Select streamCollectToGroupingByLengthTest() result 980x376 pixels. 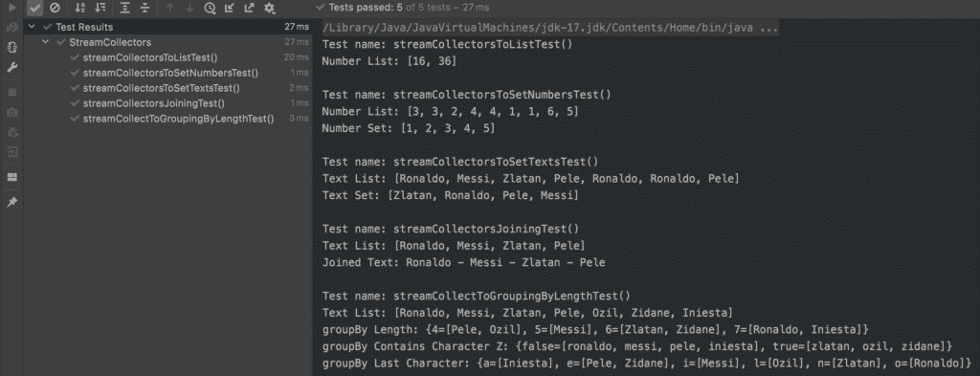click(178, 119)
